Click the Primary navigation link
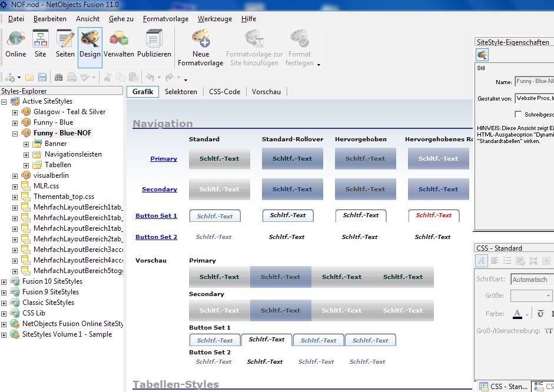This screenshot has height=392, width=554. (x=163, y=159)
